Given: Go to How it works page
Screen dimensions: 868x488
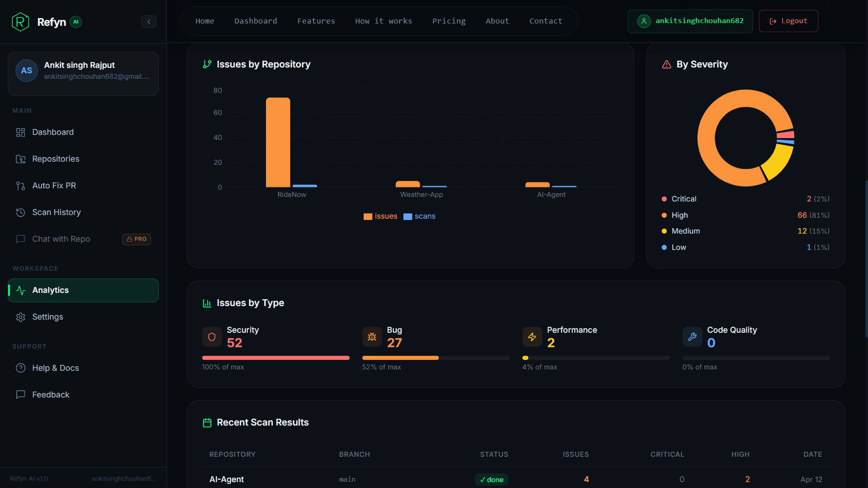Looking at the screenshot, I should [x=384, y=21].
